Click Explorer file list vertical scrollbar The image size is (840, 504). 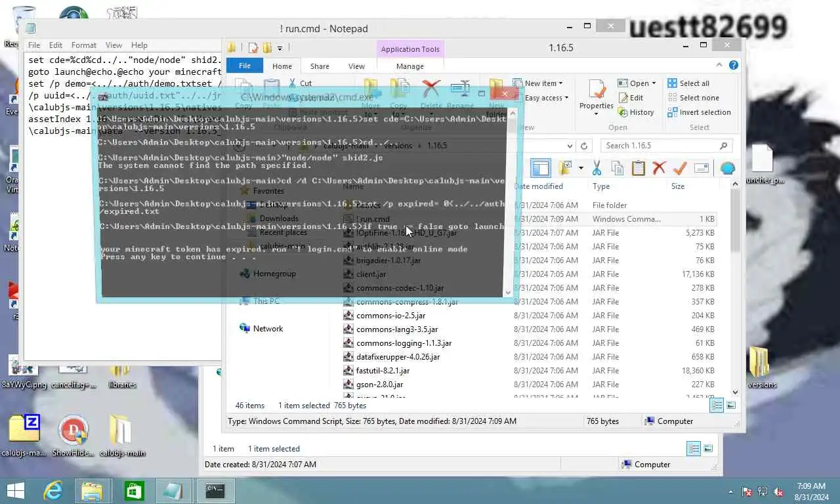click(x=735, y=289)
